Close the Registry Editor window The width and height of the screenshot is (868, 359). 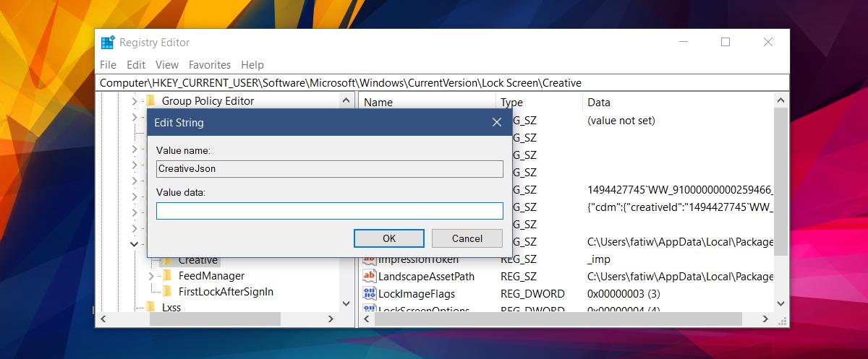[x=768, y=42]
